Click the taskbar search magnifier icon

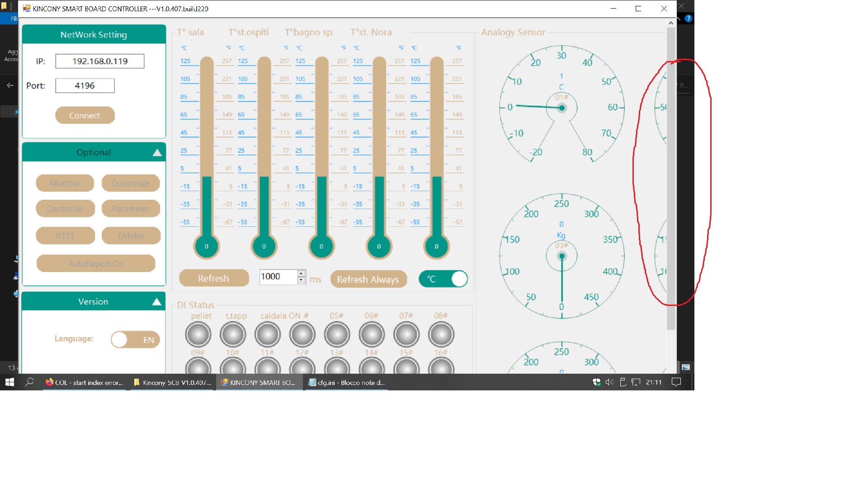(29, 382)
